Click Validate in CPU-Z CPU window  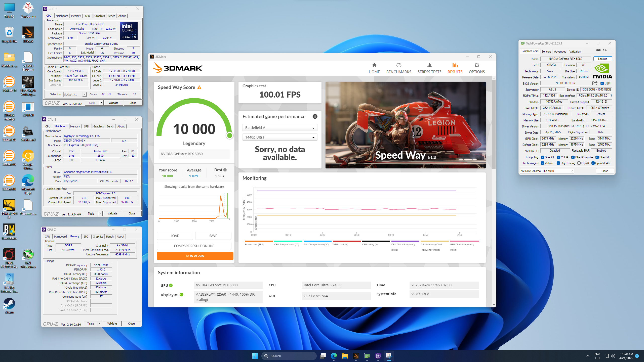pos(113,103)
